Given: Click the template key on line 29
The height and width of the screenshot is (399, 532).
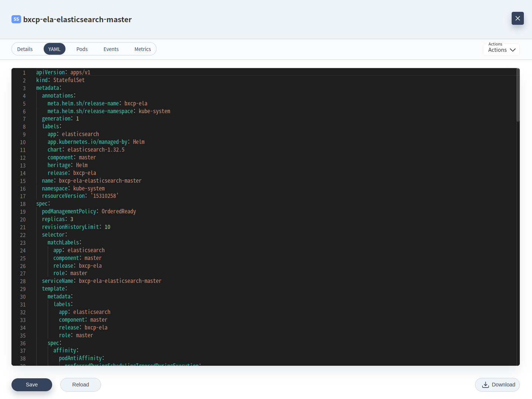Looking at the screenshot, I should [53, 289].
